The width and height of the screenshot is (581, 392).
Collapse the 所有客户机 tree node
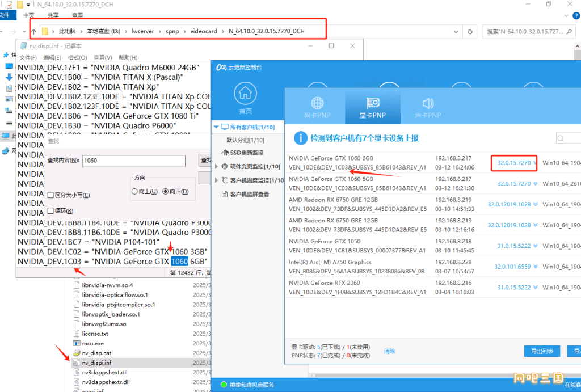[x=216, y=127]
